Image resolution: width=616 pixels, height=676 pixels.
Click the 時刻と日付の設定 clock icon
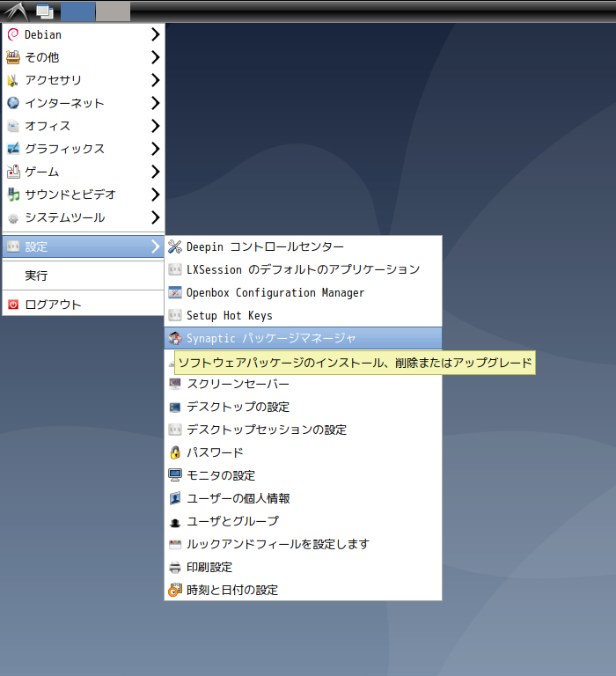coord(175,590)
